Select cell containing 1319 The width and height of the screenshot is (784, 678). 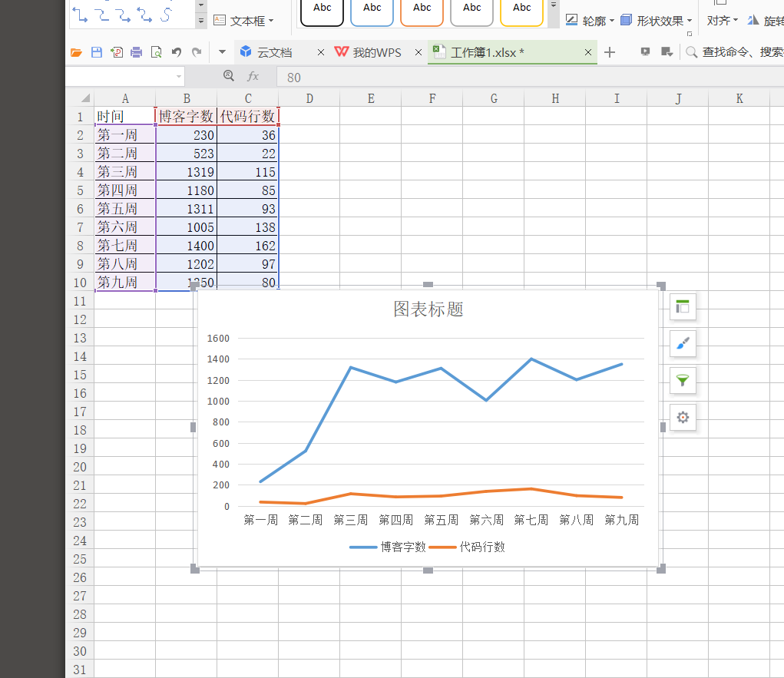pyautogui.click(x=186, y=172)
